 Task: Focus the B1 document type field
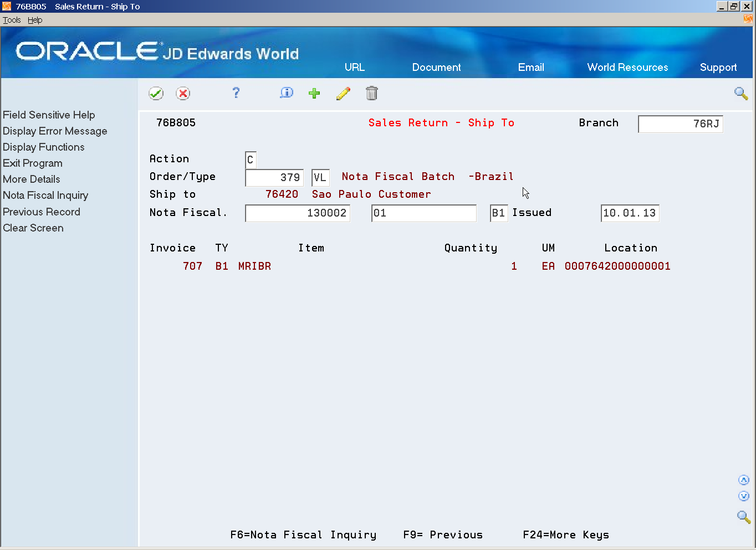click(x=499, y=213)
